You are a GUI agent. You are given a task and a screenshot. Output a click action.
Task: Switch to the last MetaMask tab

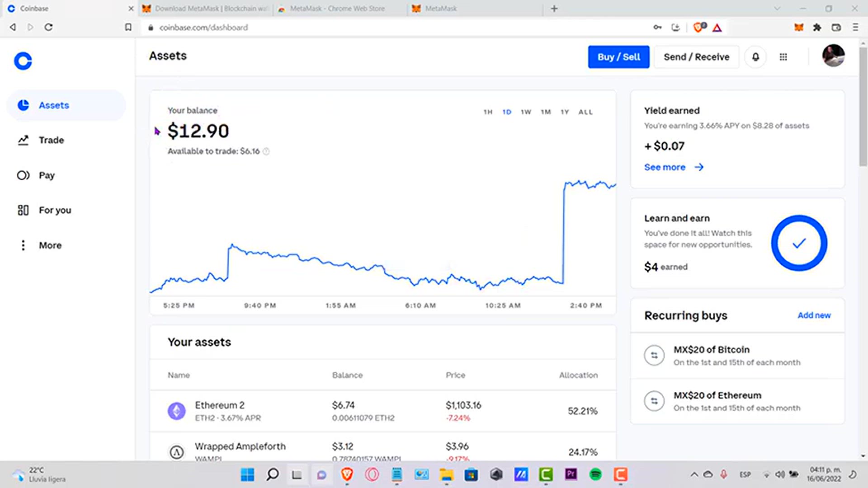[475, 8]
